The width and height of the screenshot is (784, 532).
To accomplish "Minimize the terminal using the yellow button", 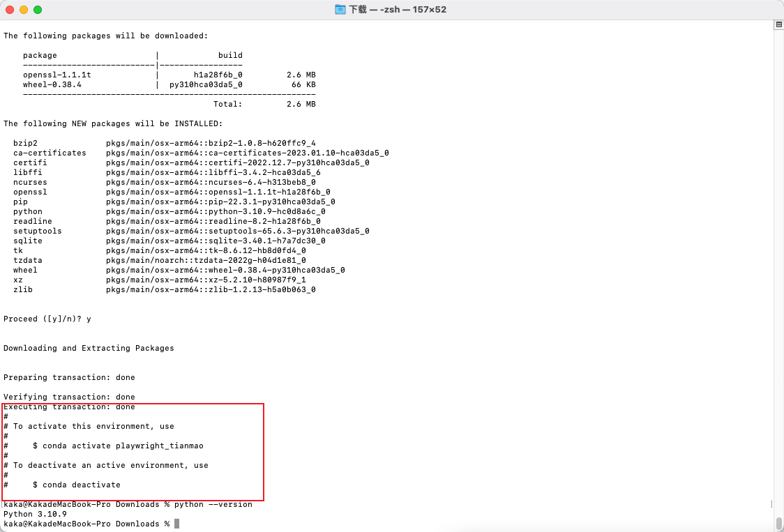I will (24, 10).
